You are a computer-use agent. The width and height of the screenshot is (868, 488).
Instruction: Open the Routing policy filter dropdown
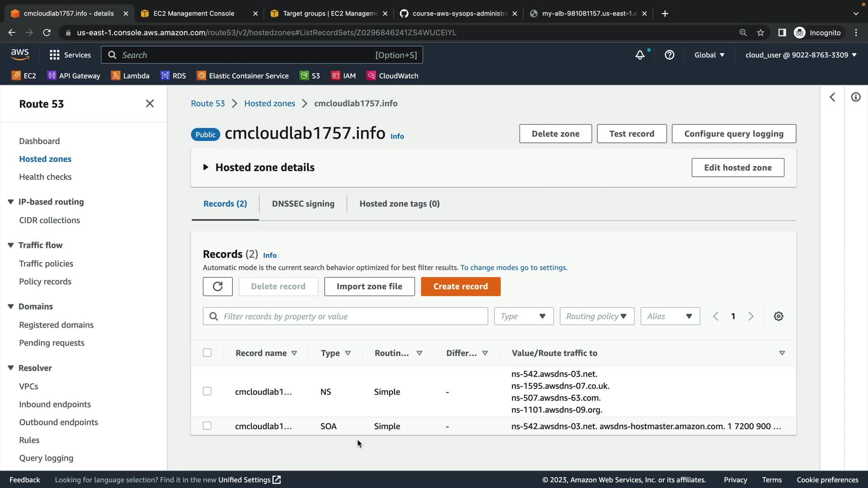[x=597, y=316]
